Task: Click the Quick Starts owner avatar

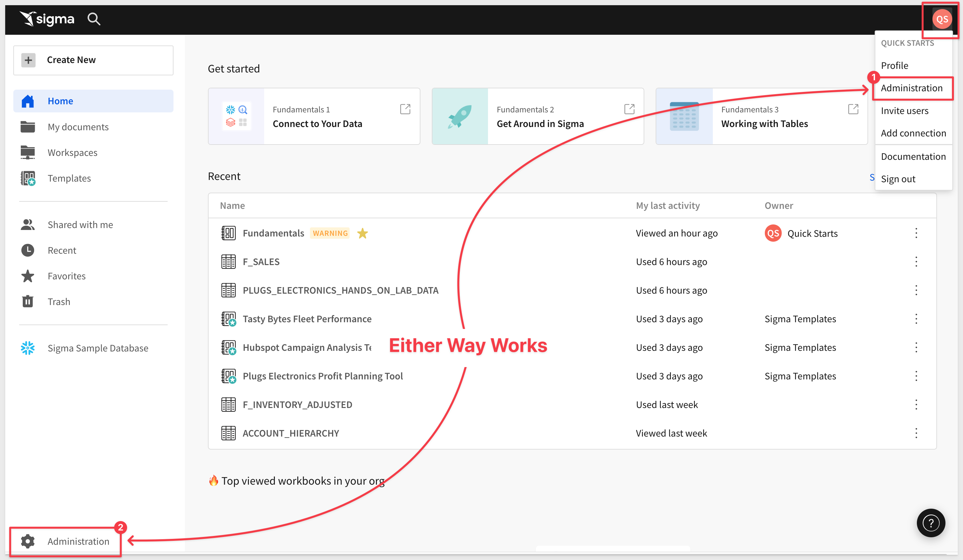Action: tap(773, 233)
